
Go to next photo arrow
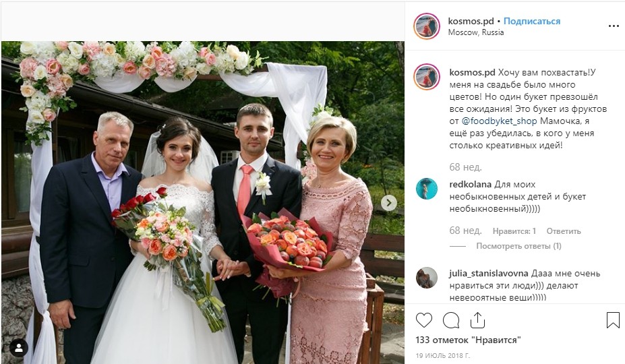388,203
